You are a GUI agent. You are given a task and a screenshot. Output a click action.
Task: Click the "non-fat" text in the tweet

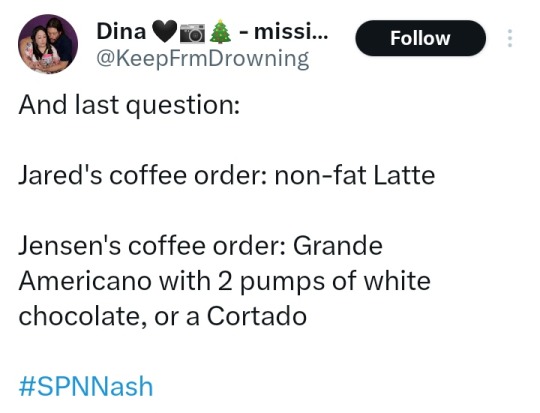pos(320,176)
